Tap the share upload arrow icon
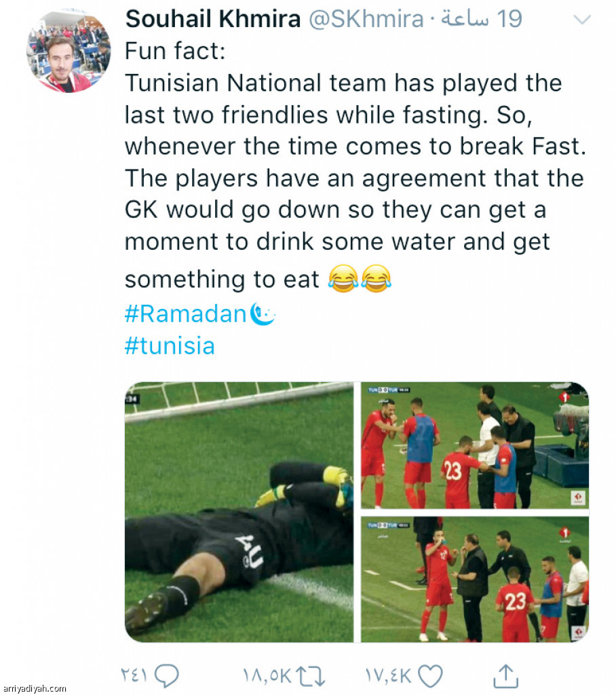This screenshot has width=616, height=695. coord(505,677)
